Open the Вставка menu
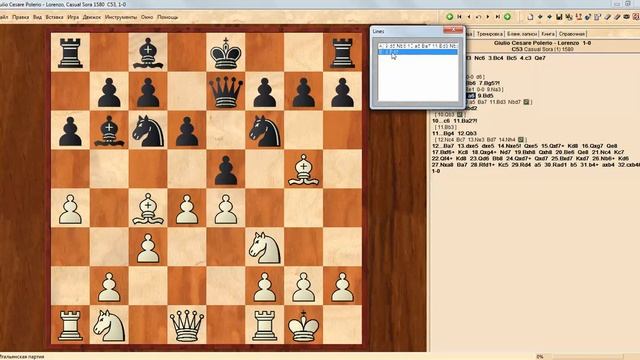 [54, 17]
